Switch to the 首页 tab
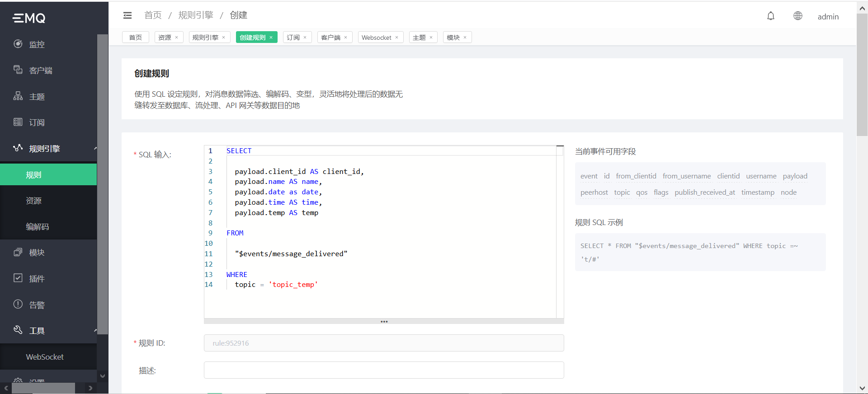Screen dimensions: 868x394 point(136,38)
